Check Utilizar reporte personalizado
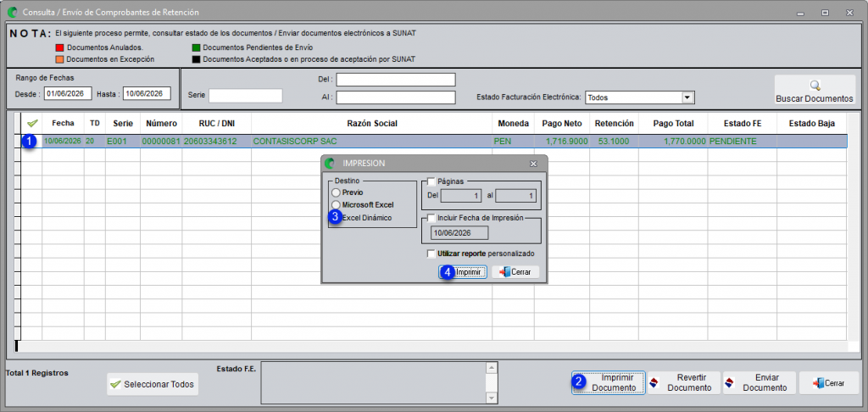Image resolution: width=868 pixels, height=412 pixels. pos(431,253)
